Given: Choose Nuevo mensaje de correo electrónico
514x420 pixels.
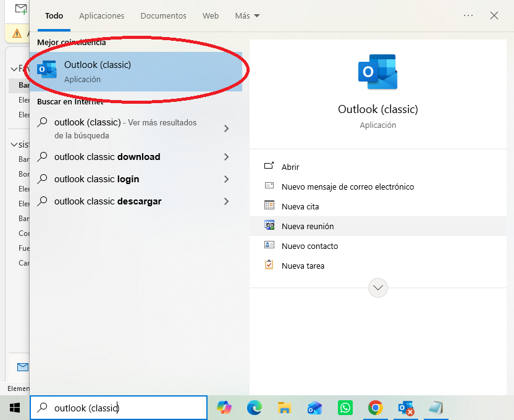Looking at the screenshot, I should click(x=378, y=187).
